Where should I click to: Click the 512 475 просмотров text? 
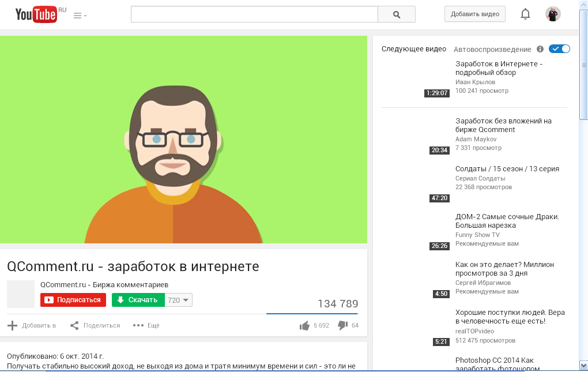(x=485, y=340)
